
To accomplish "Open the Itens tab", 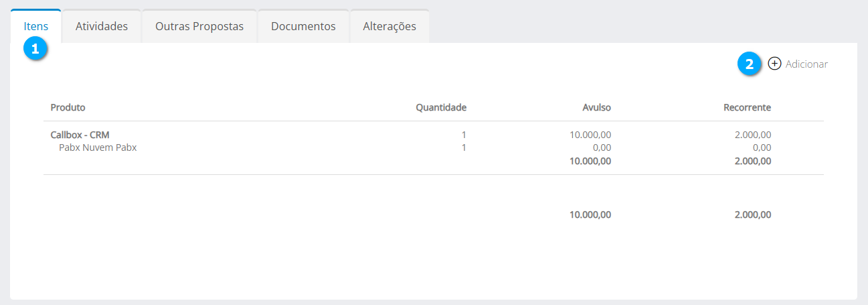I will [36, 27].
